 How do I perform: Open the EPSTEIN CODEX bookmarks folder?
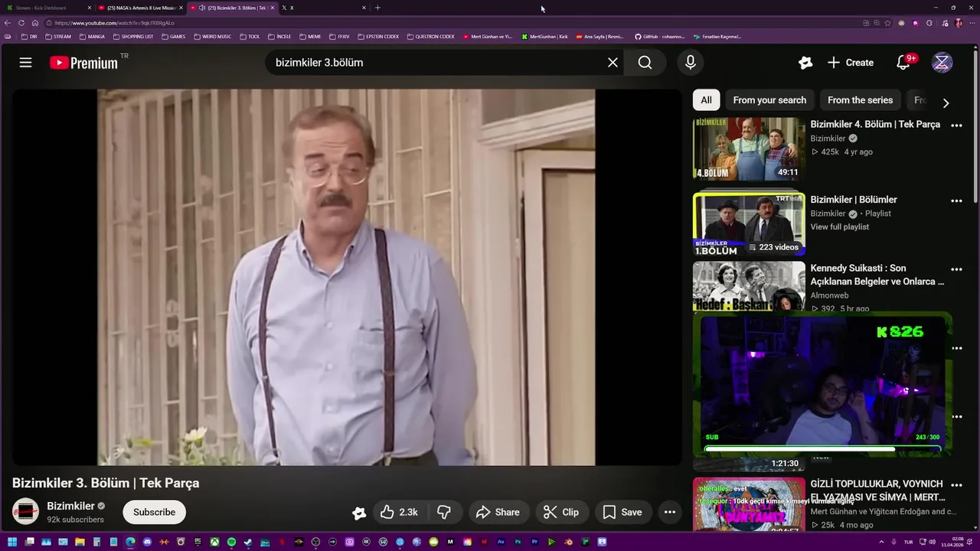379,36
